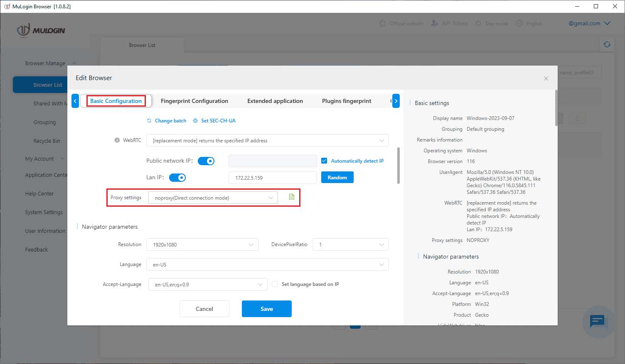Click the API Token icon
The height and width of the screenshot is (364, 625).
(435, 23)
